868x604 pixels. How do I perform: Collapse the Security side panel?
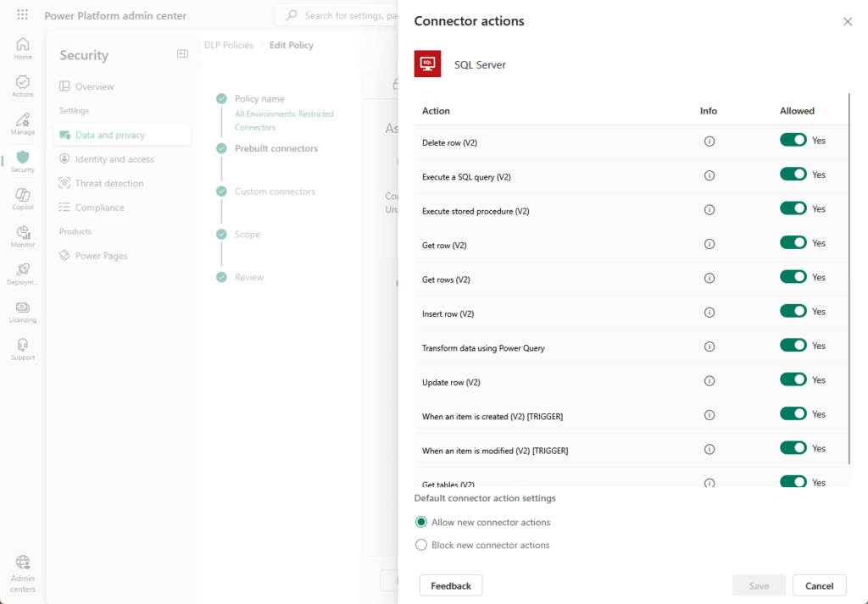tap(182, 53)
